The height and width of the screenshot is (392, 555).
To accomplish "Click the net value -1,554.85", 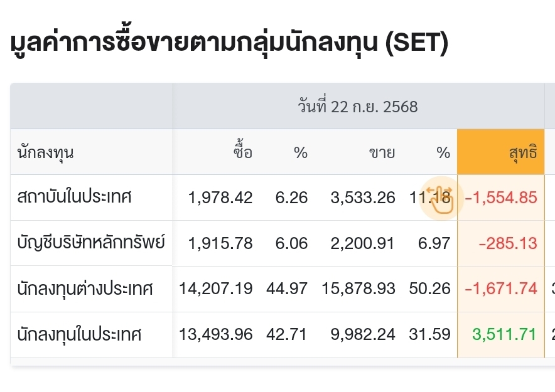I will click(x=501, y=198).
